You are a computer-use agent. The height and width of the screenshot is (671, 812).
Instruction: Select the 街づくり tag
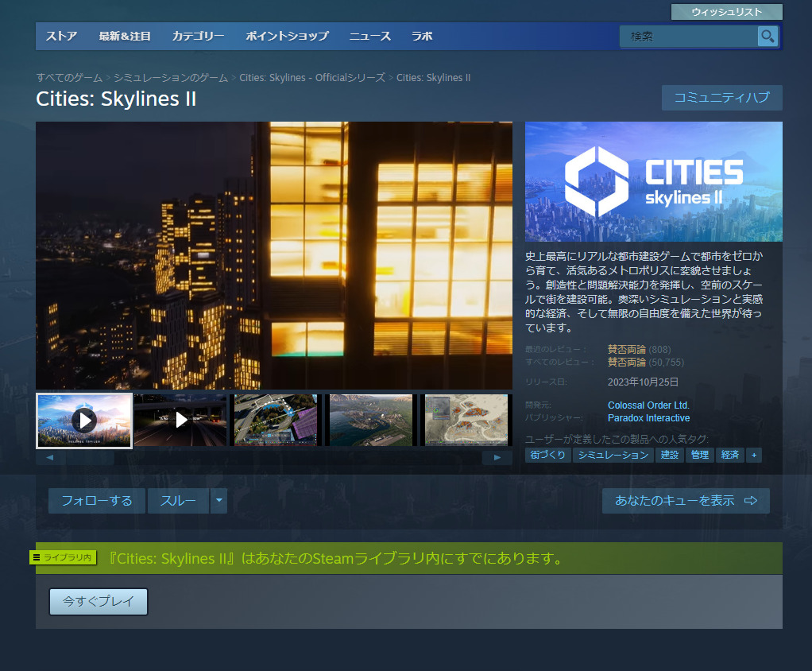point(548,455)
